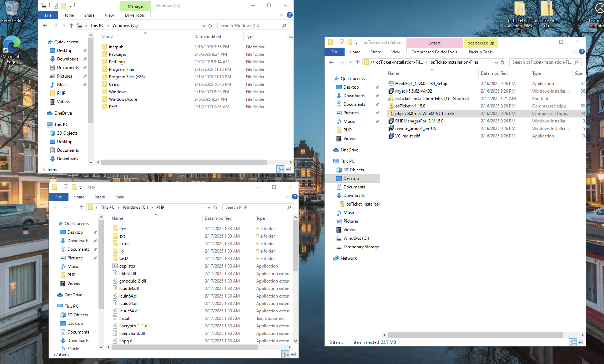Sort by Name column in PHP window
This screenshot has width=604, height=364.
click(117, 218)
